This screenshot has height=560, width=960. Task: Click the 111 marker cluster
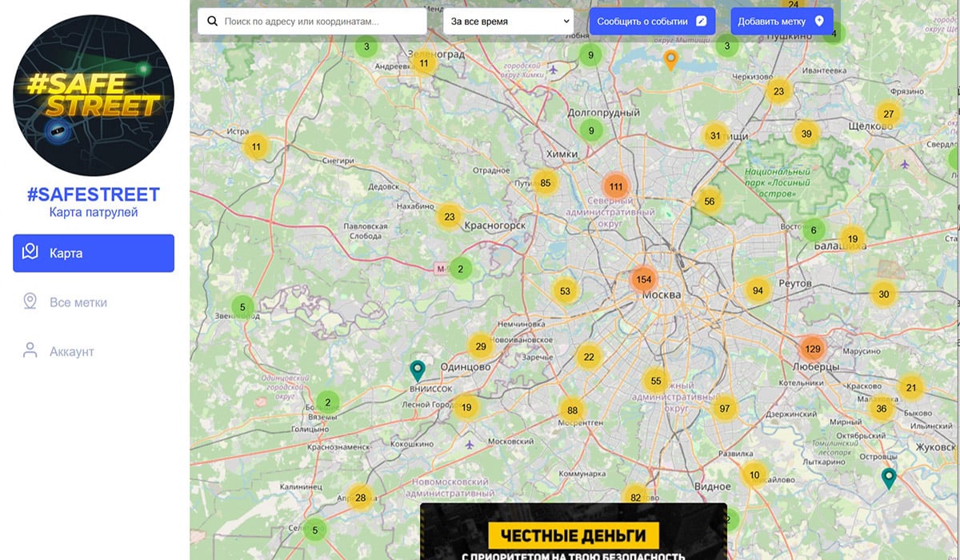[x=615, y=187]
